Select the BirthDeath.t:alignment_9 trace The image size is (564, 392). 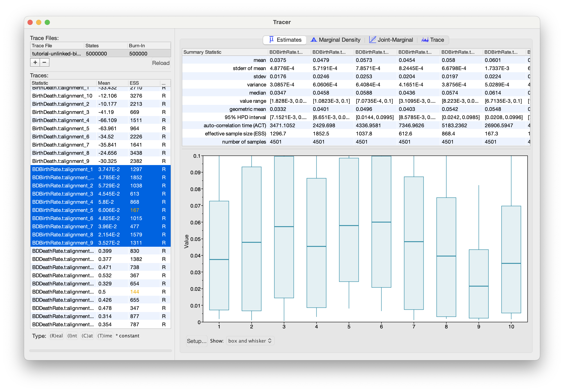coord(100,161)
